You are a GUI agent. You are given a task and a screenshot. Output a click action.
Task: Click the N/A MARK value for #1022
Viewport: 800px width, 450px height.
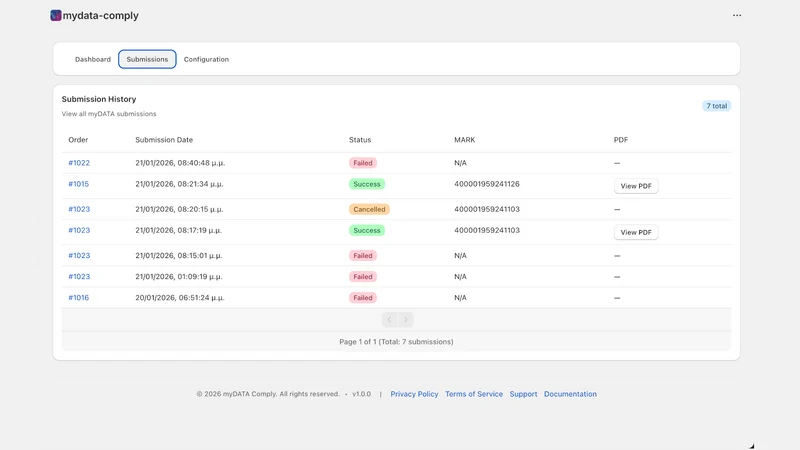[x=460, y=163]
